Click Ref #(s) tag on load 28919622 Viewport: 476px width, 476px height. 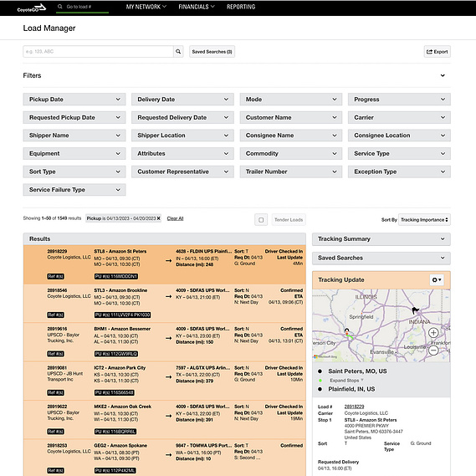(x=55, y=432)
